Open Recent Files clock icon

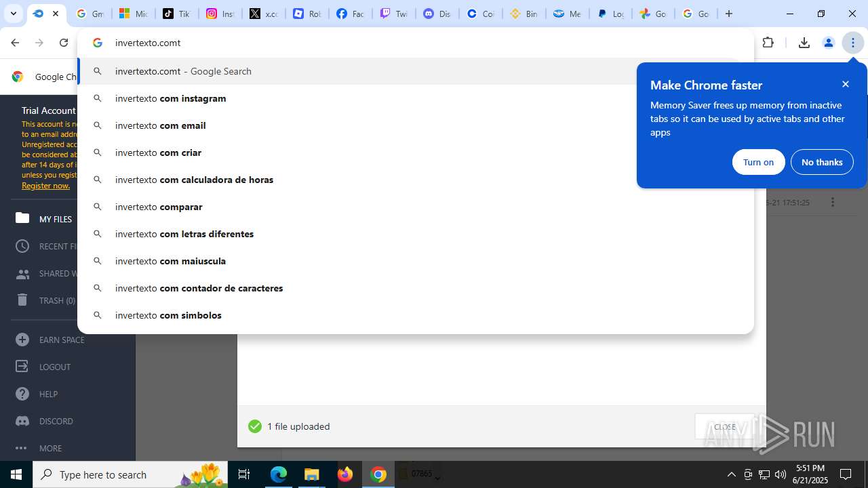coord(22,246)
